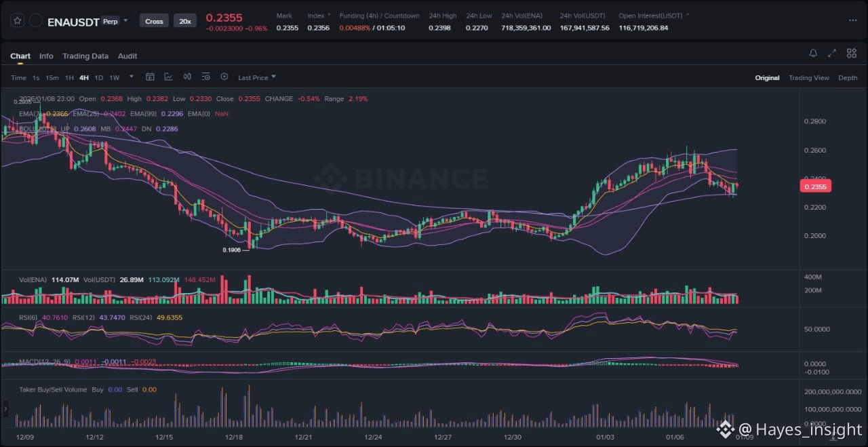Click the alert bell icon
868x447 pixels.
point(813,54)
